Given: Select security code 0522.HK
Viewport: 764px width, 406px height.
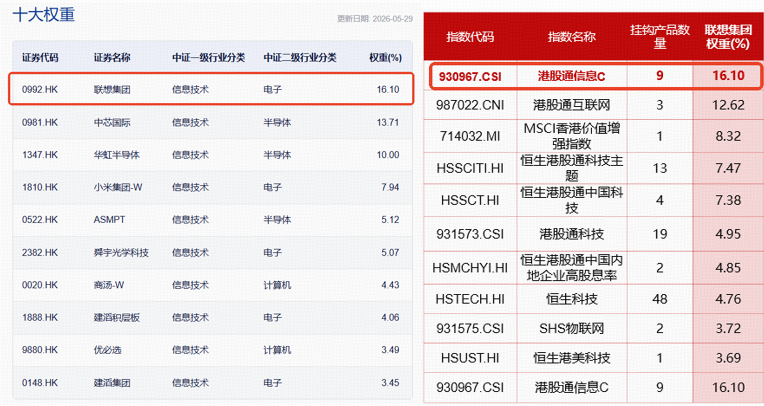Looking at the screenshot, I should pos(40,220).
